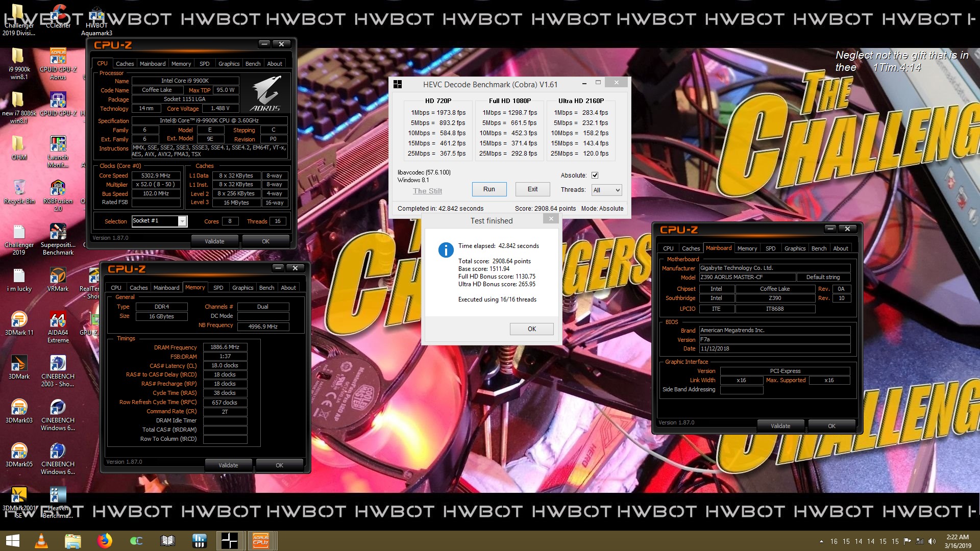The image size is (980, 551).
Task: Launch Monitor desktop shortcut
Action: (x=58, y=152)
